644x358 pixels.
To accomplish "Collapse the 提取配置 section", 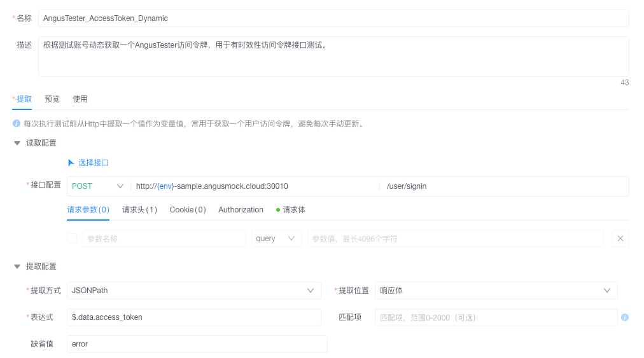I will [x=17, y=266].
